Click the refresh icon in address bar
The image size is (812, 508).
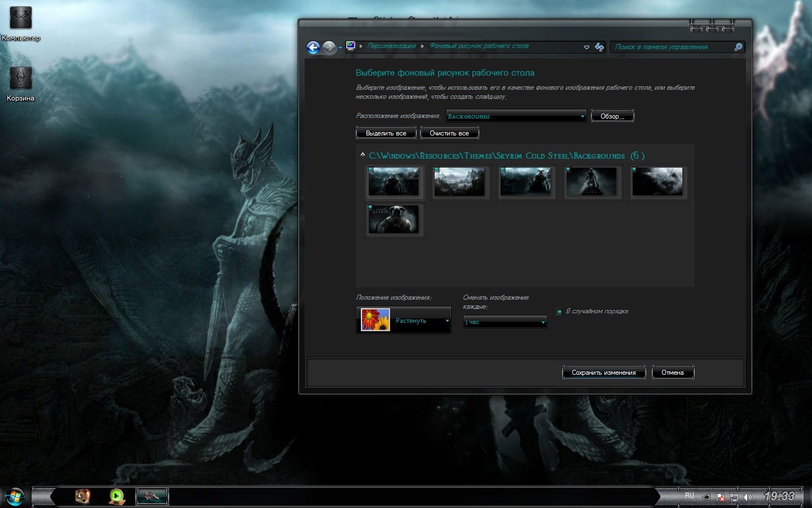pyautogui.click(x=599, y=47)
